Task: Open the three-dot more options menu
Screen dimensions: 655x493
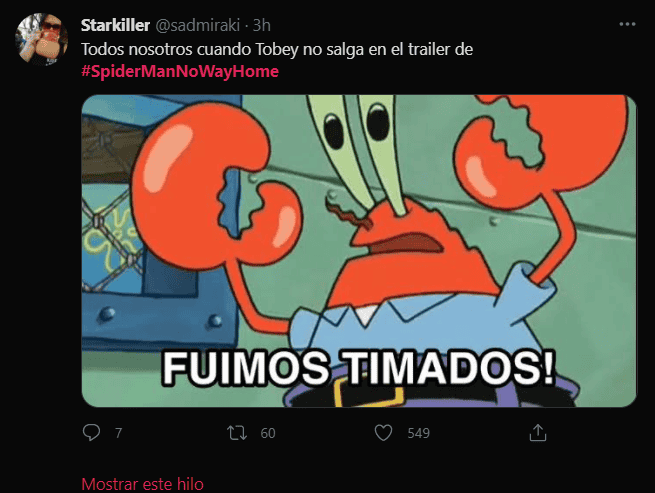Action: [x=627, y=25]
